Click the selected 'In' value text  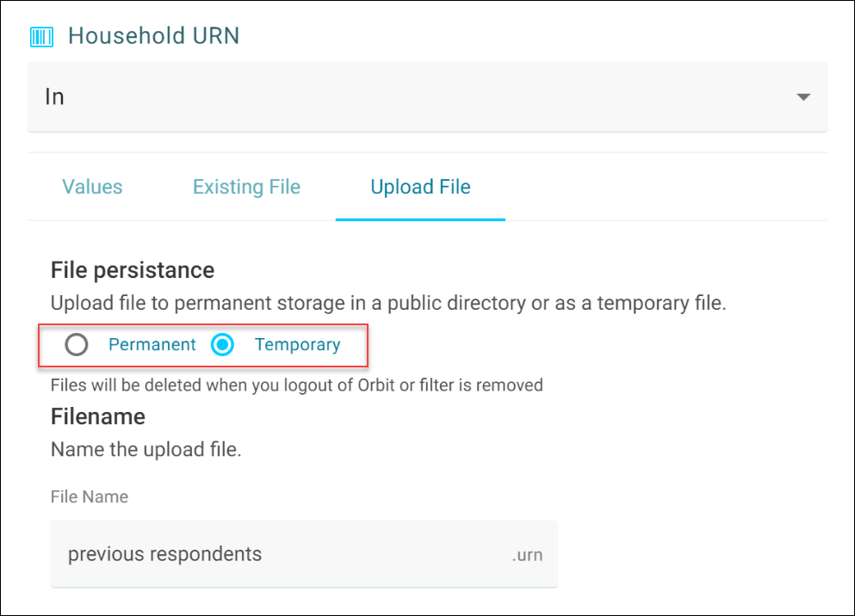54,97
